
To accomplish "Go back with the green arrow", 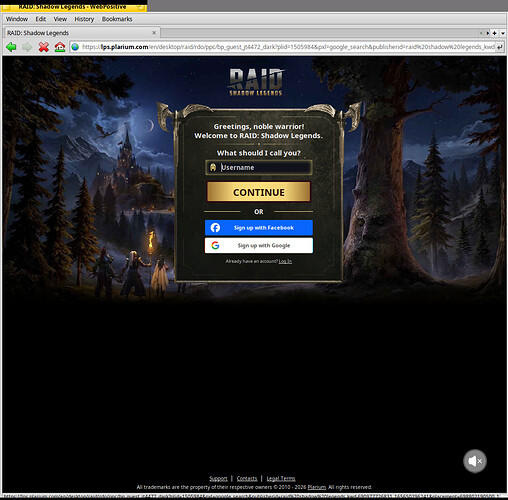I will pos(11,47).
